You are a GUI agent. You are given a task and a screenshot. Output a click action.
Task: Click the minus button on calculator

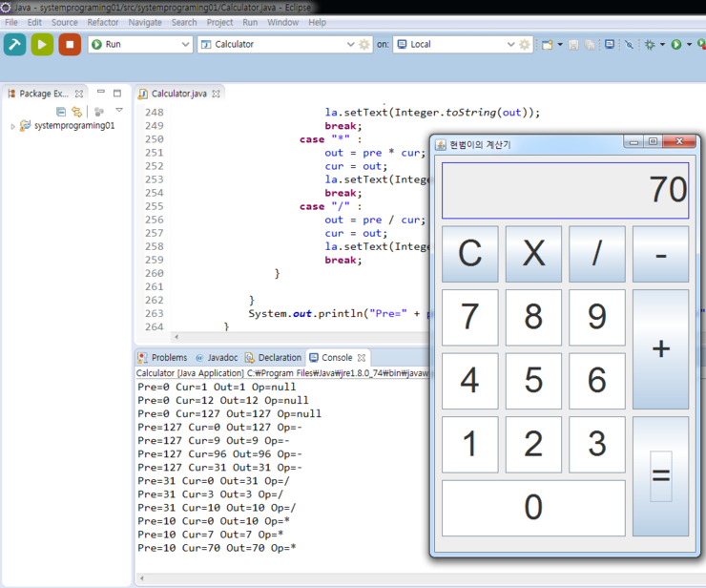click(x=660, y=254)
